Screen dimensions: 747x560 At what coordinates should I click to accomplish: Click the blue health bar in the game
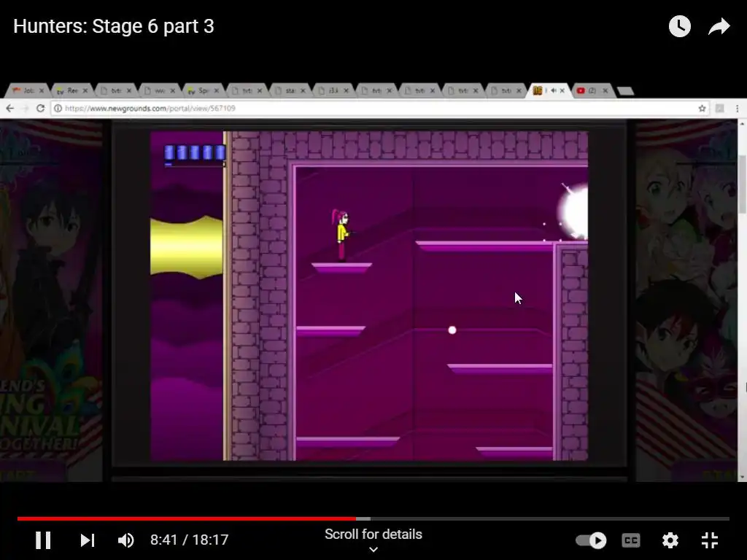pos(194,152)
